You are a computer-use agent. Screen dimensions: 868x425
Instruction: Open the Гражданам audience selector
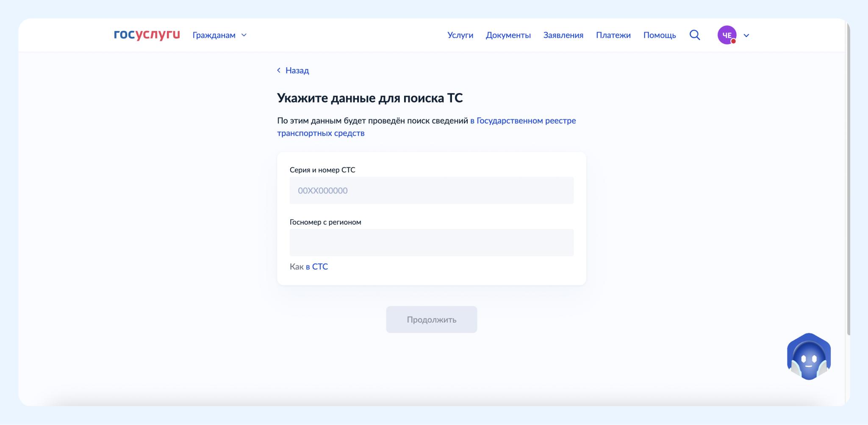[214, 35]
